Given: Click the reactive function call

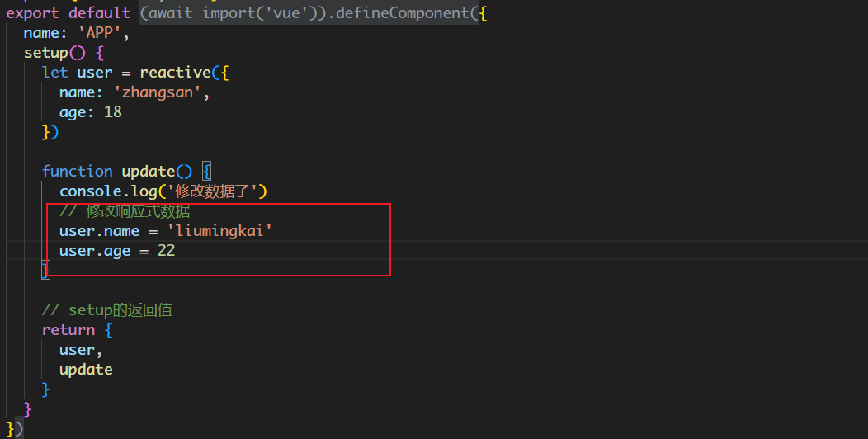Looking at the screenshot, I should [x=175, y=73].
